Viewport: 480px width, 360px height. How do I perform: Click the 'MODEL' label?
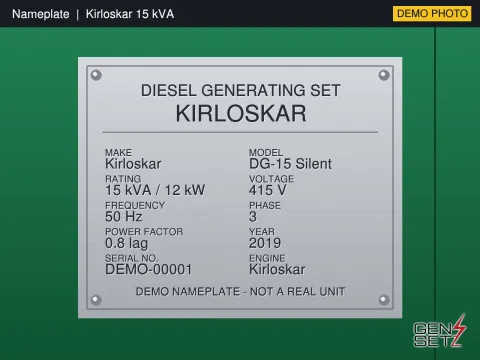(266, 153)
